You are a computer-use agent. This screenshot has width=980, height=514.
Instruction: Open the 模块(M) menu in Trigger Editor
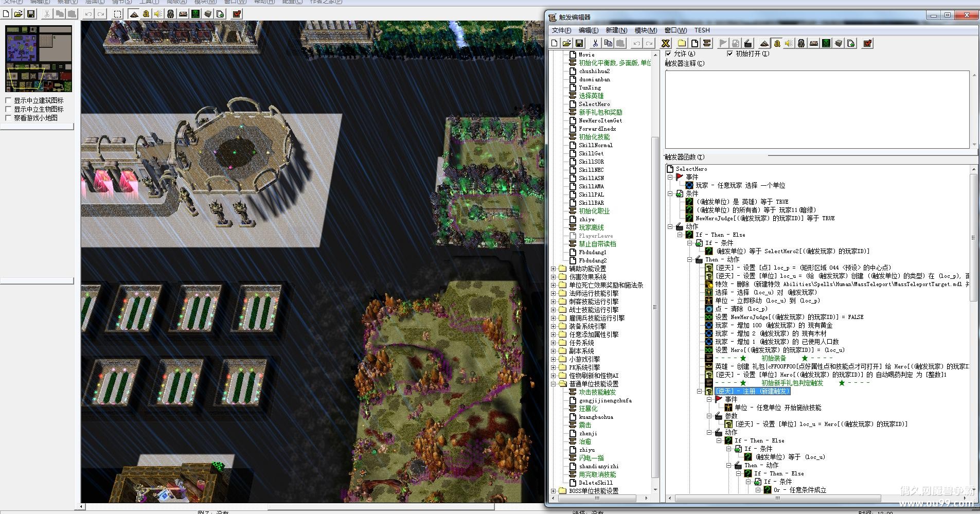pyautogui.click(x=646, y=30)
